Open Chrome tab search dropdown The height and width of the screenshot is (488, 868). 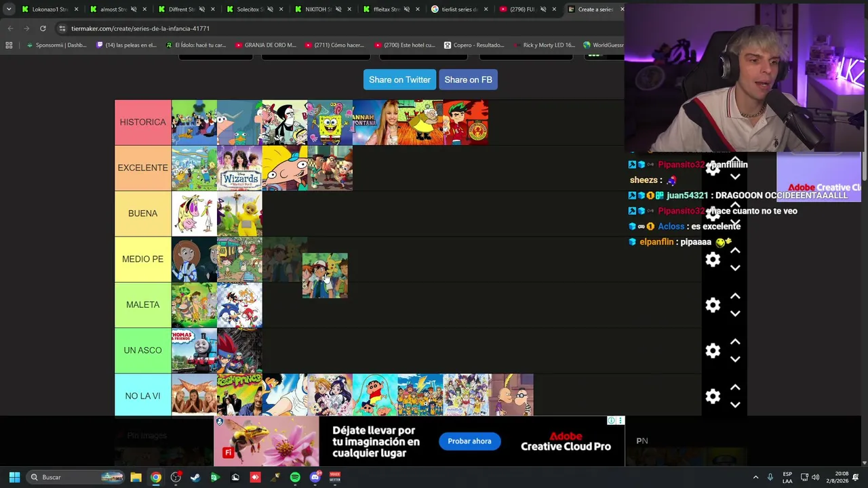coord(9,9)
